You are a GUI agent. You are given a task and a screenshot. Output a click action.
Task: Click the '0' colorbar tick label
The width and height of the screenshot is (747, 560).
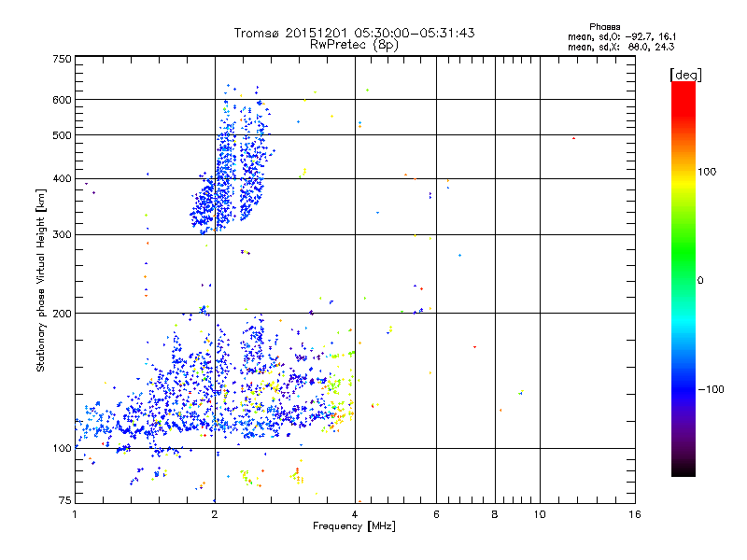click(700, 281)
